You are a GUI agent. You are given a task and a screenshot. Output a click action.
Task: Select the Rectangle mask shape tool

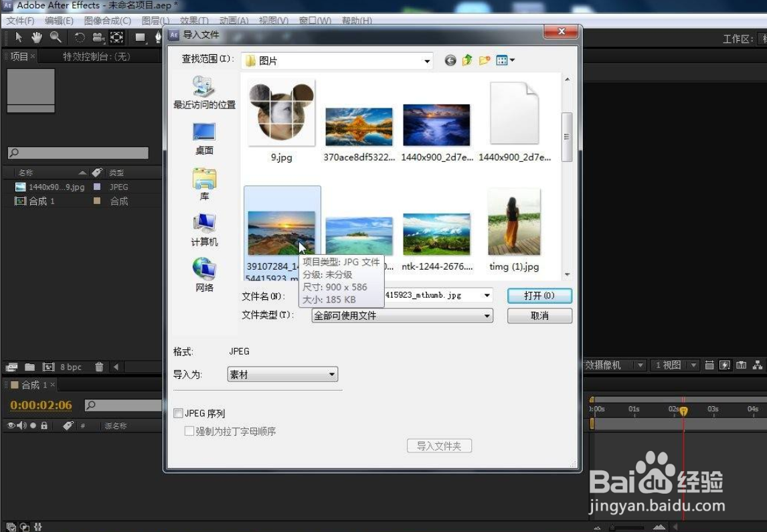point(140,37)
